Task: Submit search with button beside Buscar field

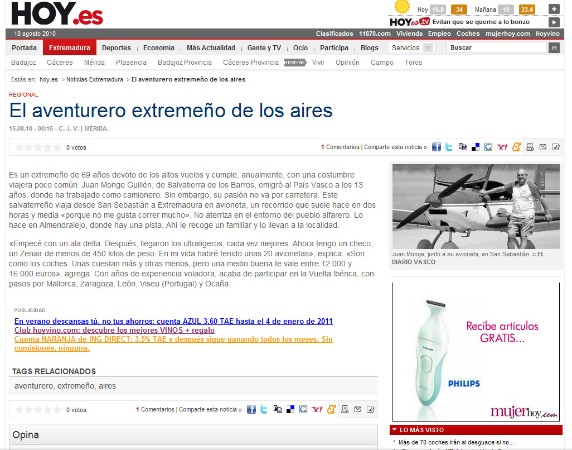Action: (x=554, y=48)
